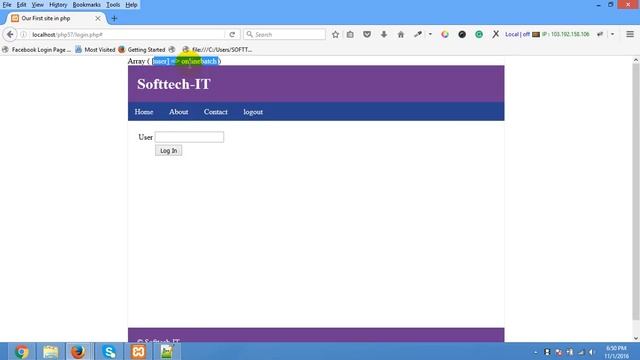Open the View menu
This screenshot has width=640, height=360.
pyautogui.click(x=38, y=5)
